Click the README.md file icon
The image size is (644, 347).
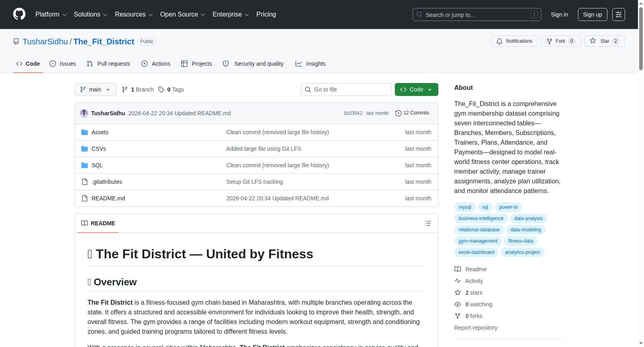click(85, 198)
